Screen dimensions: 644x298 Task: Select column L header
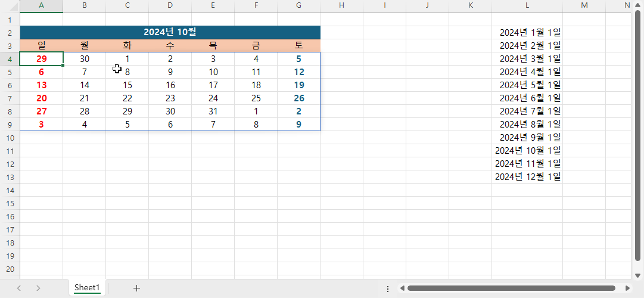(x=527, y=6)
